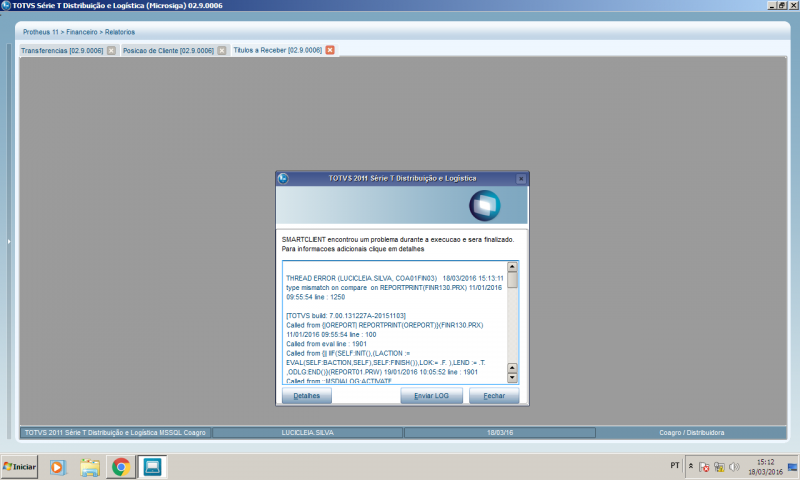Click the security alert tray icon

click(x=704, y=467)
